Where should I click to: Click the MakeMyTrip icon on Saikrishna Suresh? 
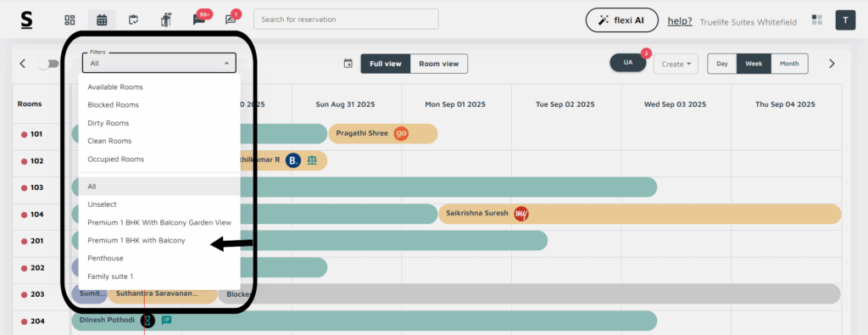coord(521,214)
